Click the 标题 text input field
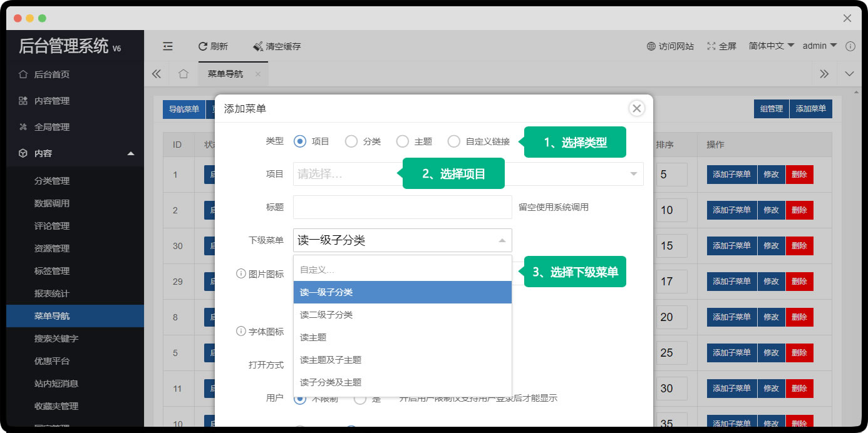The width and height of the screenshot is (868, 433). coord(402,207)
